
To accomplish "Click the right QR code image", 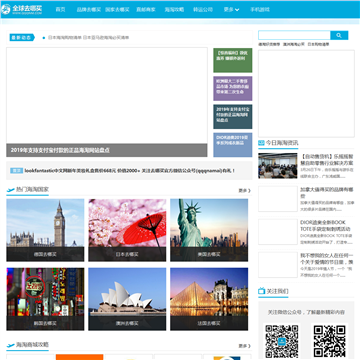I will click(329, 341).
